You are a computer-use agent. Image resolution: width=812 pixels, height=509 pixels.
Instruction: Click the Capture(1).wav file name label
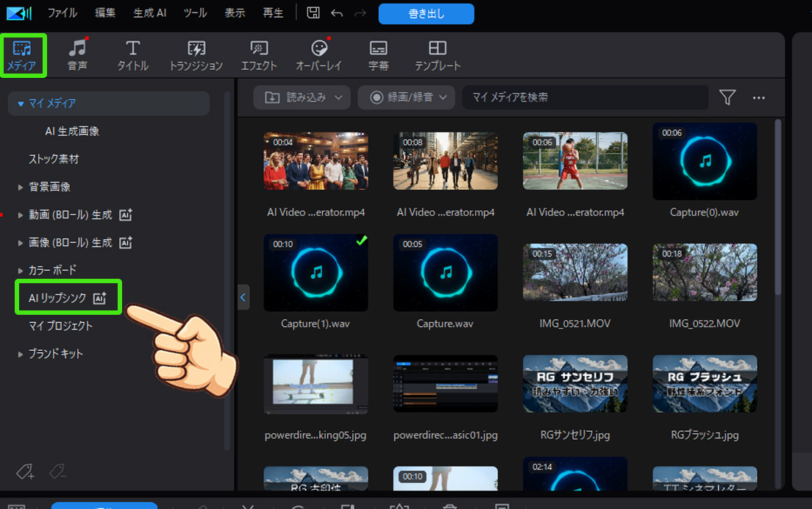[x=316, y=324]
